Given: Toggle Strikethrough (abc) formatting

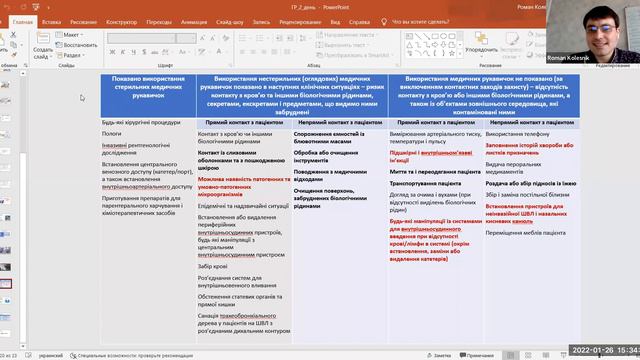Looking at the screenshot, I should click(x=154, y=52).
